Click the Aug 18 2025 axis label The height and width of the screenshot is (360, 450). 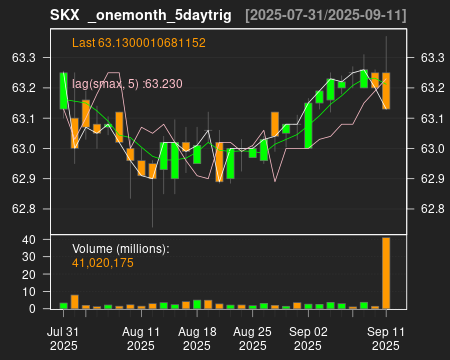coord(197,339)
